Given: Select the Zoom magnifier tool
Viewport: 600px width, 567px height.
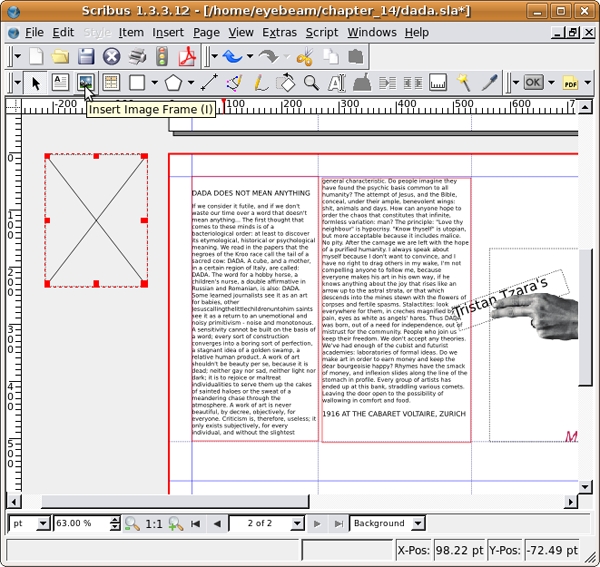Looking at the screenshot, I should coord(311,83).
